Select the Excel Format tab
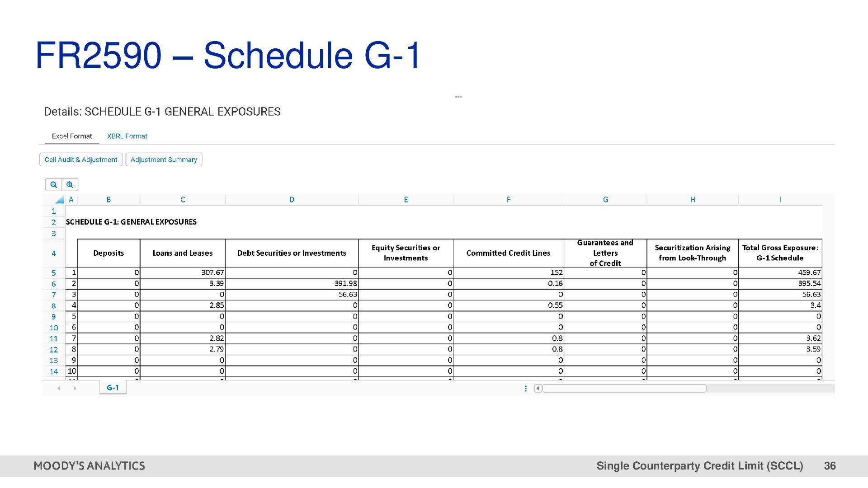868x488 pixels. tap(72, 136)
